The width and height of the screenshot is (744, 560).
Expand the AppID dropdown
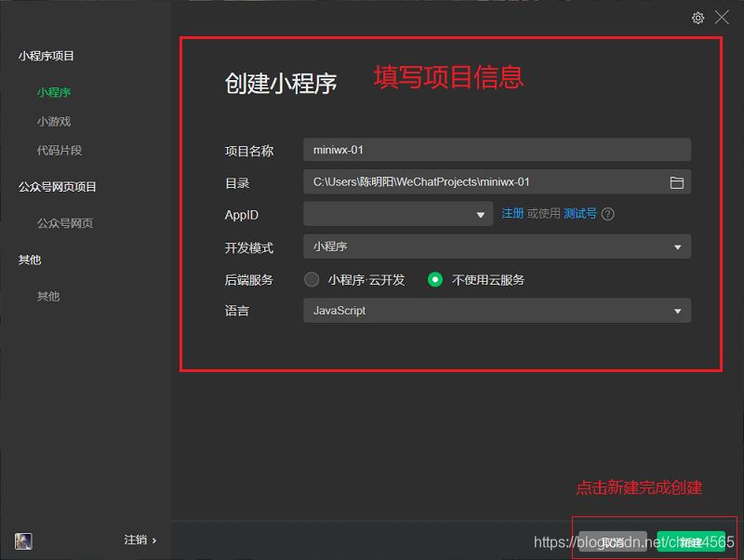click(x=398, y=214)
